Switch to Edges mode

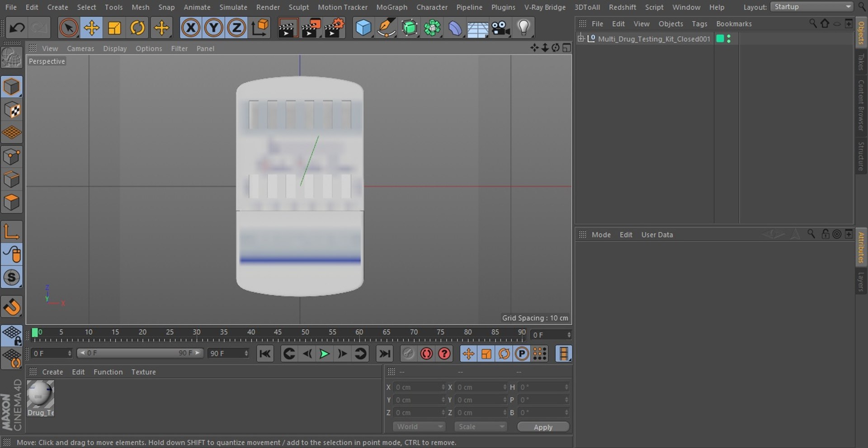pyautogui.click(x=12, y=180)
